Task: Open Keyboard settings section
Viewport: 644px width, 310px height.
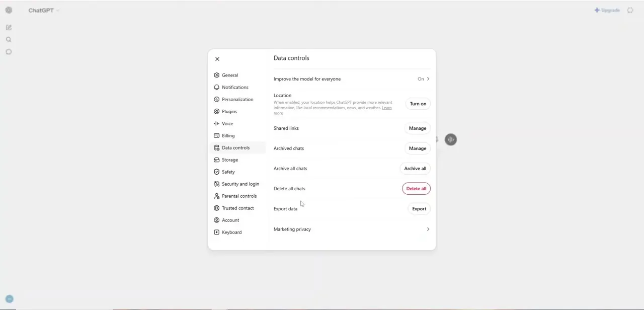Action: [x=237, y=232]
